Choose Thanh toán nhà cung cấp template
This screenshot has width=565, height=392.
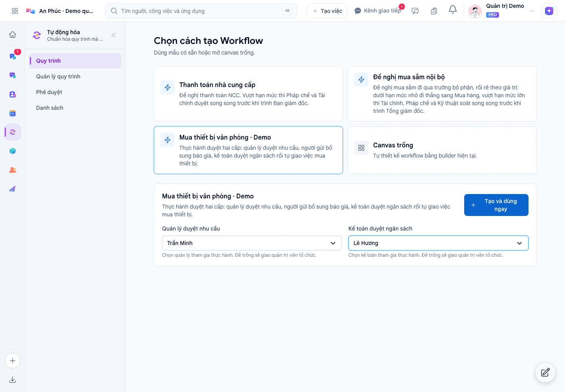point(248,94)
